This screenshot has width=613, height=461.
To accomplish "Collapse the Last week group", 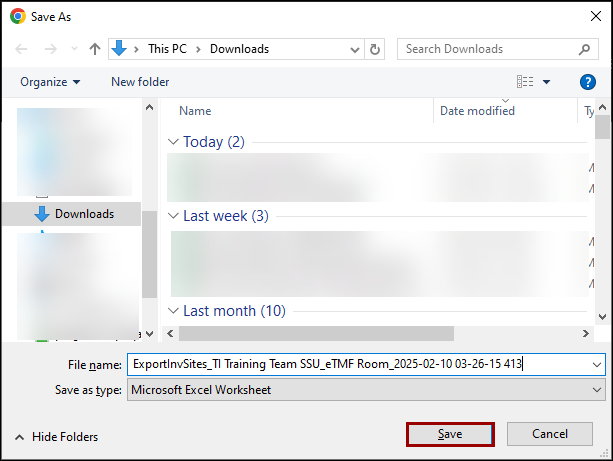I will [x=173, y=216].
